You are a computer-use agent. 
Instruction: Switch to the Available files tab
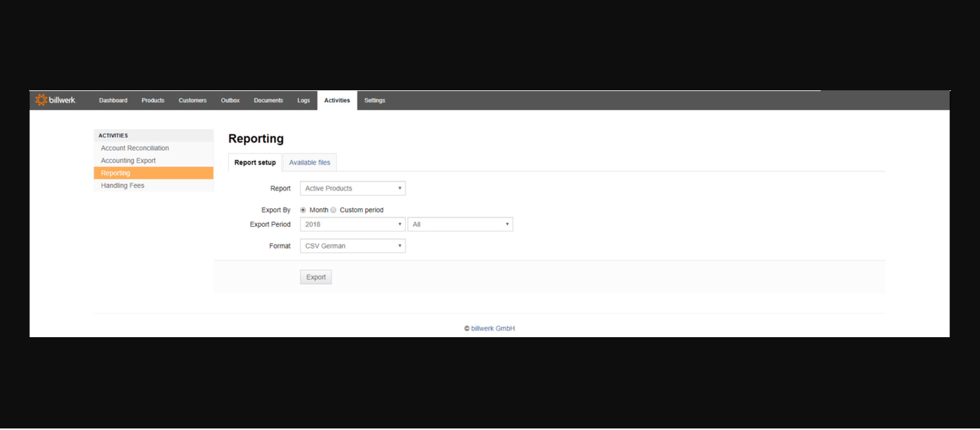(x=309, y=163)
